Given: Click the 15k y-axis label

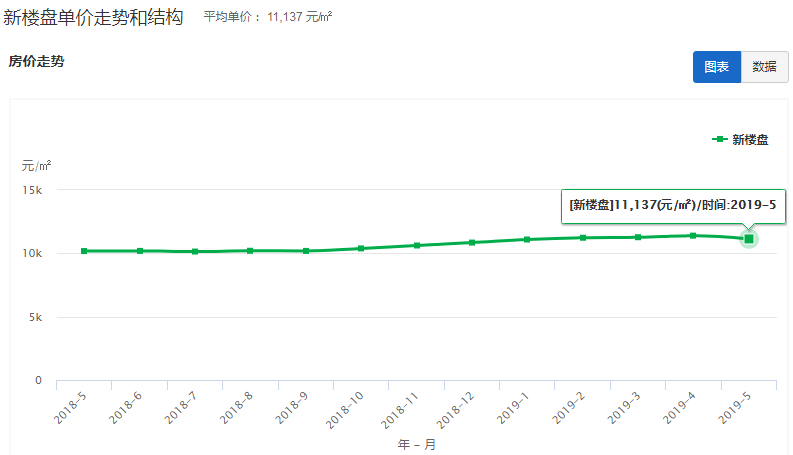Looking at the screenshot, I should [x=32, y=190].
